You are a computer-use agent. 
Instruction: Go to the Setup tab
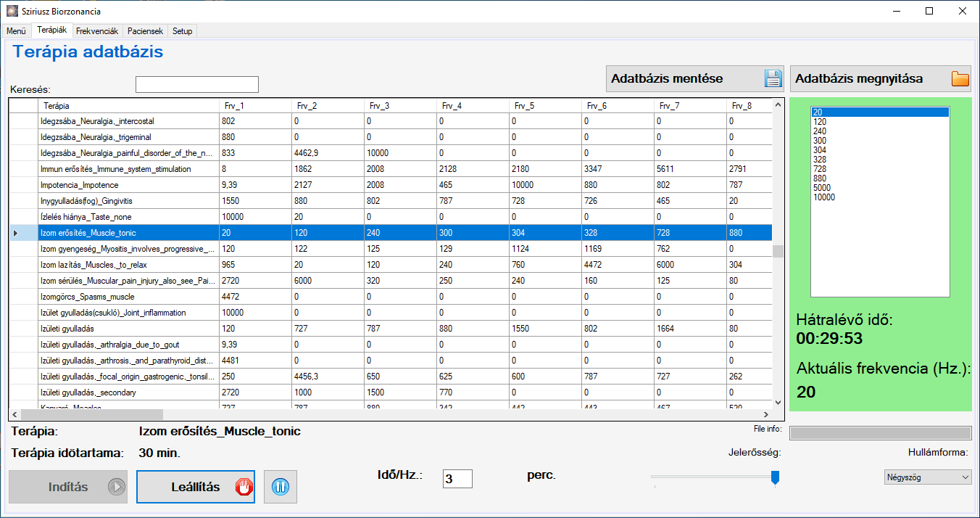[182, 31]
